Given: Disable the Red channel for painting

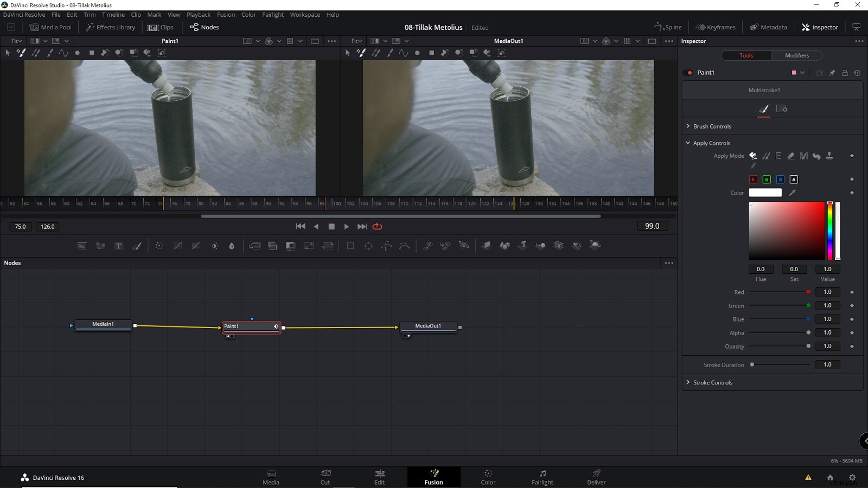Looking at the screenshot, I should click(753, 179).
